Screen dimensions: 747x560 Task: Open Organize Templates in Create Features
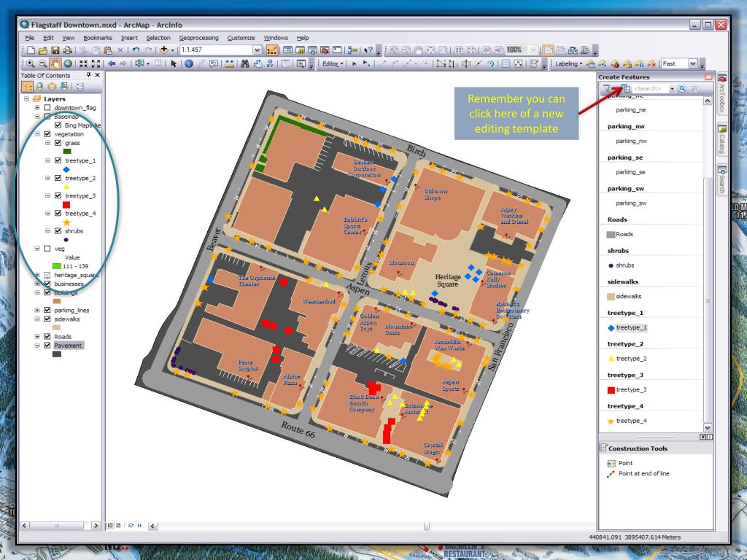pos(625,89)
